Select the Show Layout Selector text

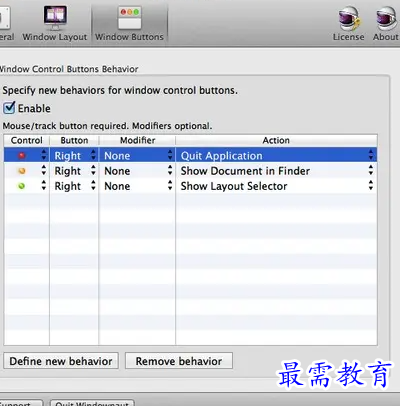coord(234,186)
